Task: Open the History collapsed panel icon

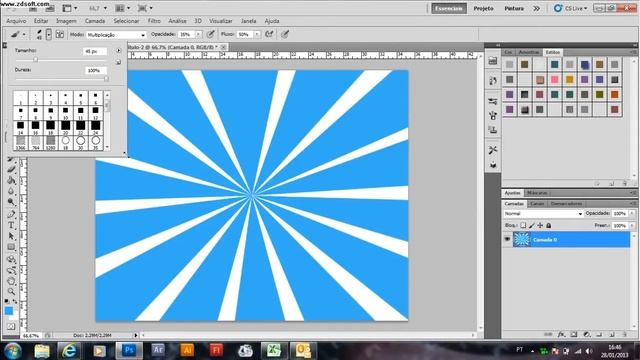Action: [x=493, y=80]
